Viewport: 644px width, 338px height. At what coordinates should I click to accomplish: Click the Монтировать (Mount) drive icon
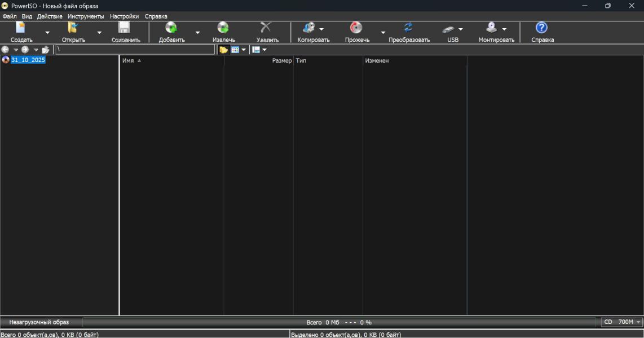click(492, 28)
